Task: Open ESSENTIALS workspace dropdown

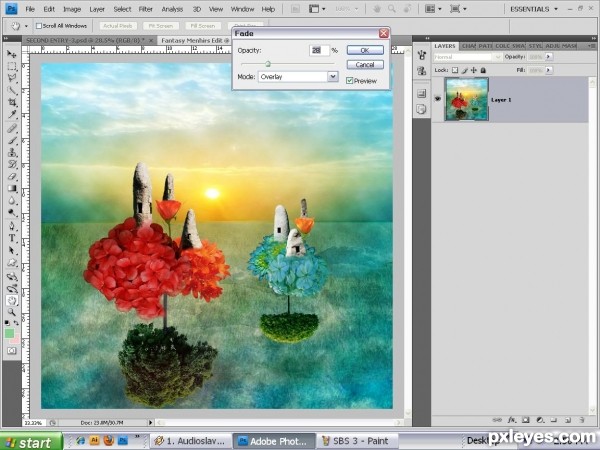Action: pyautogui.click(x=534, y=9)
